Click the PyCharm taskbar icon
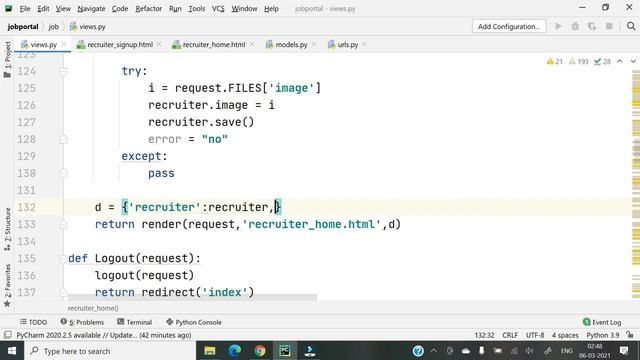Image resolution: width=640 pixels, height=360 pixels. (x=285, y=351)
